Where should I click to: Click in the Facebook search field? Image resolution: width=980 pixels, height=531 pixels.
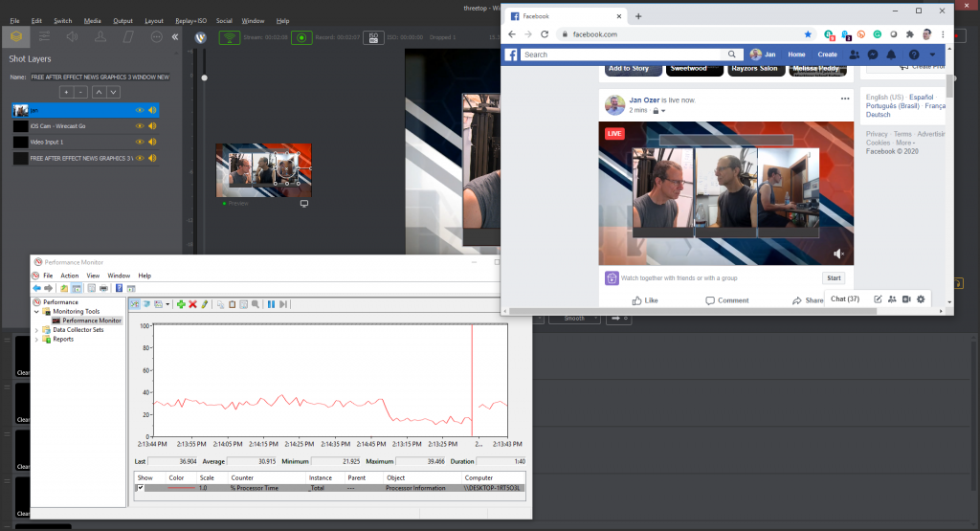(622, 55)
